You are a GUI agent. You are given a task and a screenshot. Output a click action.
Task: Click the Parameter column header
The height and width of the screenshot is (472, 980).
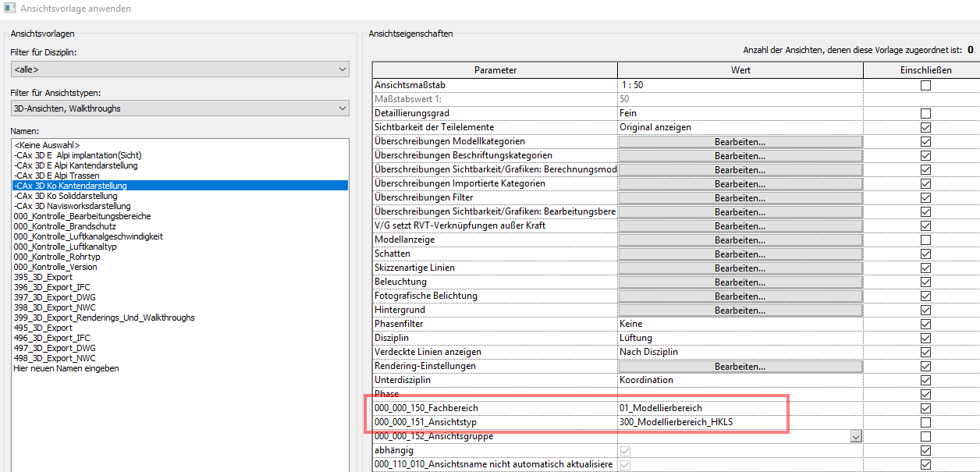point(495,70)
